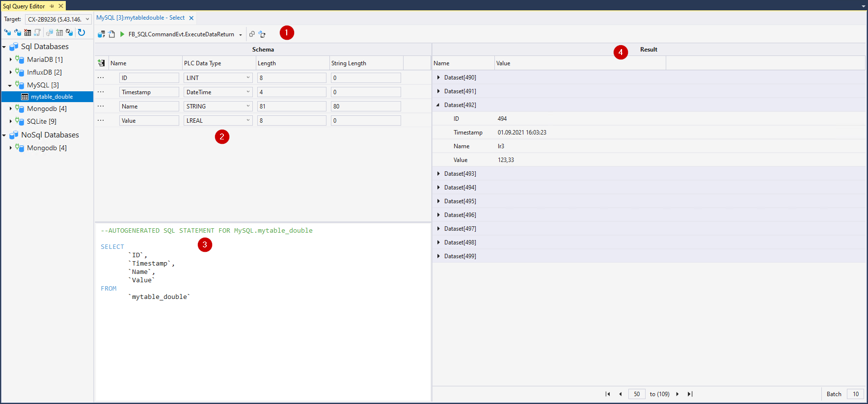This screenshot has width=868, height=404.
Task: Click the Timestamp schema name field
Action: point(149,92)
